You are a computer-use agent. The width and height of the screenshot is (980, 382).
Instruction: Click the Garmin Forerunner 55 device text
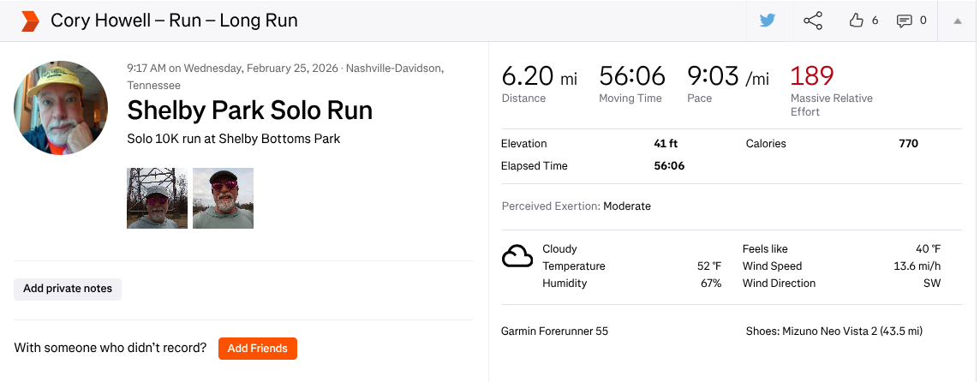tap(554, 331)
